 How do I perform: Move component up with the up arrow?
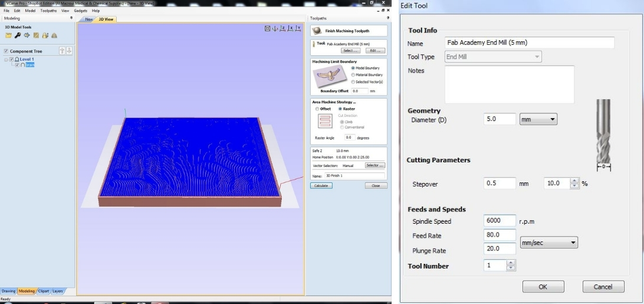point(63,51)
